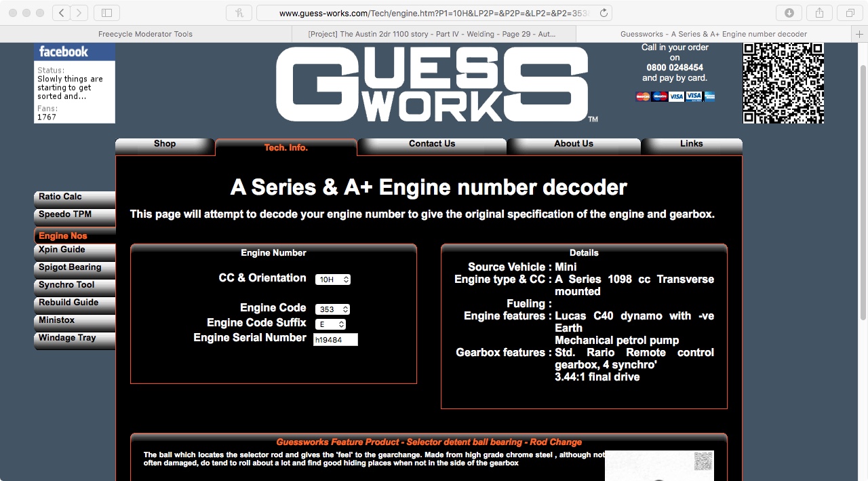Click the Safari address bar URL
This screenshot has width=868, height=481.
click(x=434, y=13)
